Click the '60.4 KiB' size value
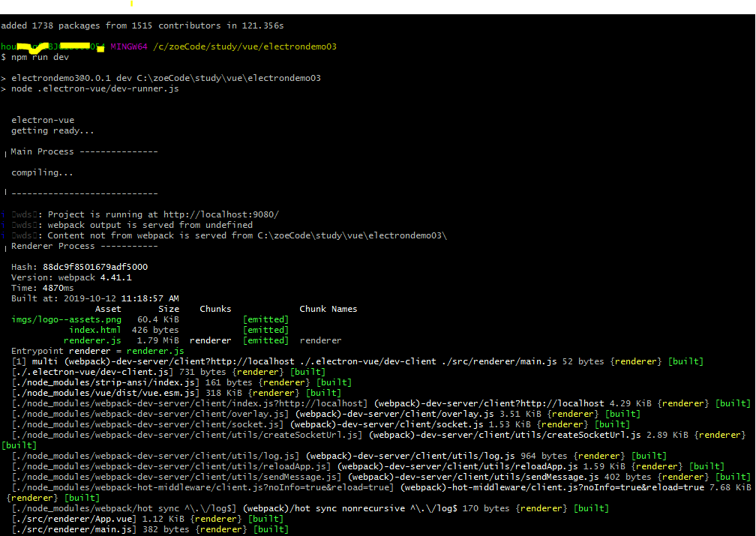The image size is (756, 536). pos(158,319)
